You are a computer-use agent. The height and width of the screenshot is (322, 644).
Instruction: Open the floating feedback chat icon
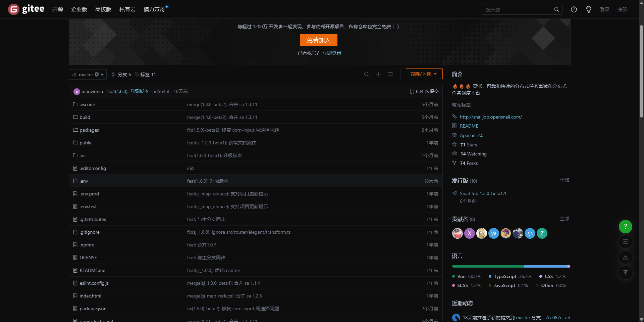tap(626, 242)
